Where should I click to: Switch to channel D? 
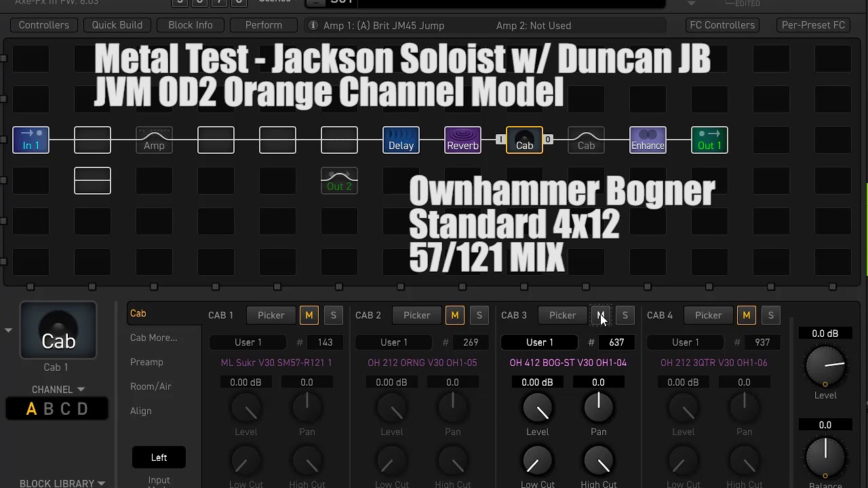tap(83, 409)
